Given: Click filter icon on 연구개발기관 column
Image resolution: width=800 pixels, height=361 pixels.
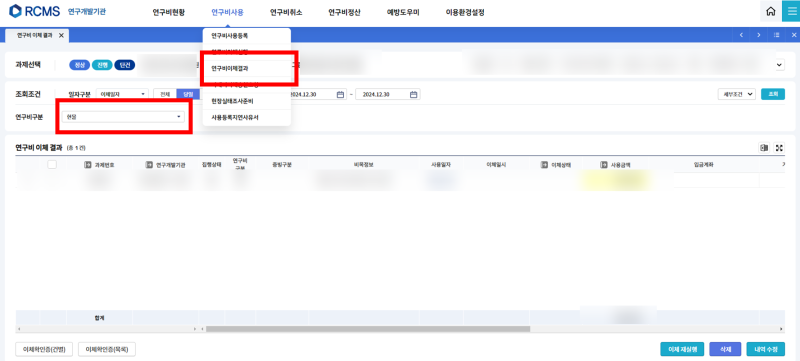Looking at the screenshot, I should coord(149,165).
